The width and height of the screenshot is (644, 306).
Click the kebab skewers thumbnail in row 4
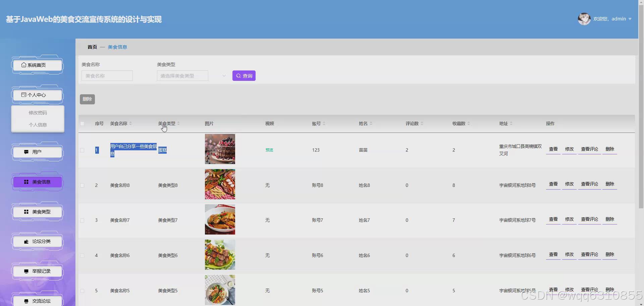tap(220, 255)
